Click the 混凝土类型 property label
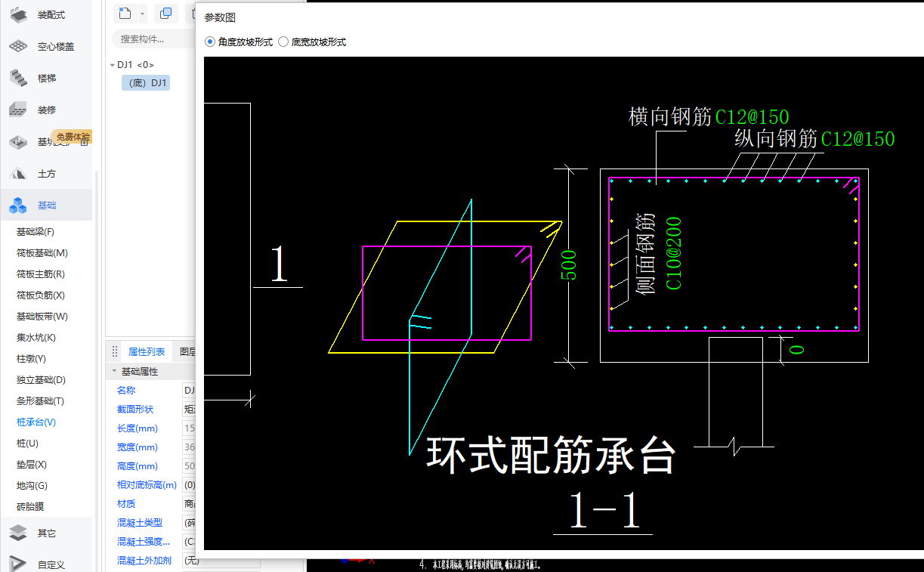 [x=140, y=523]
